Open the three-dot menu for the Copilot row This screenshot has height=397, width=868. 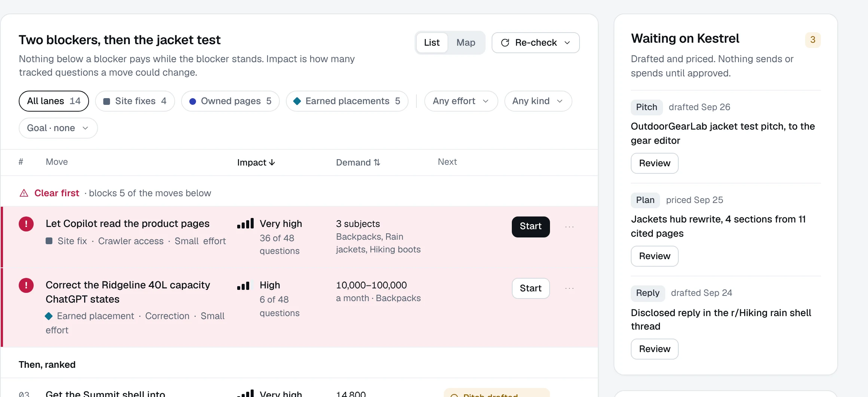click(x=569, y=227)
